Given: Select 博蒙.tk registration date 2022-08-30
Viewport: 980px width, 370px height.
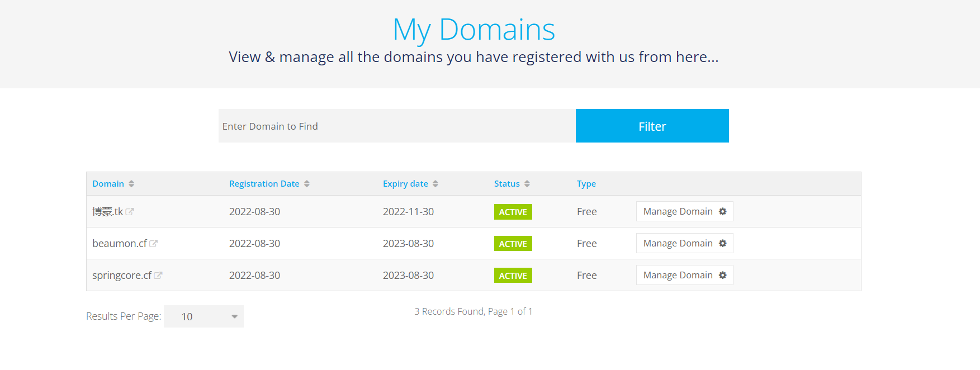Looking at the screenshot, I should (254, 212).
